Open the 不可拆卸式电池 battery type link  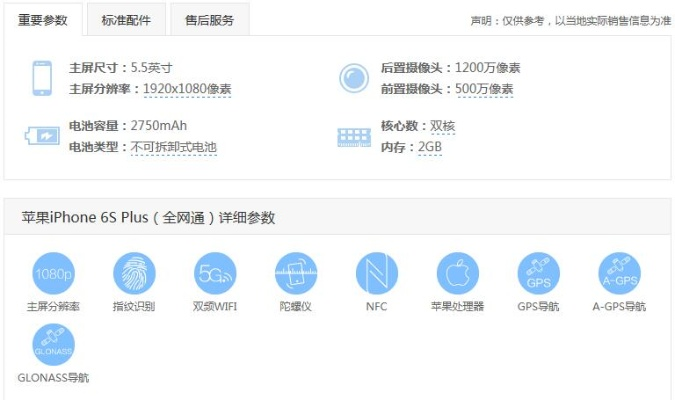(173, 147)
